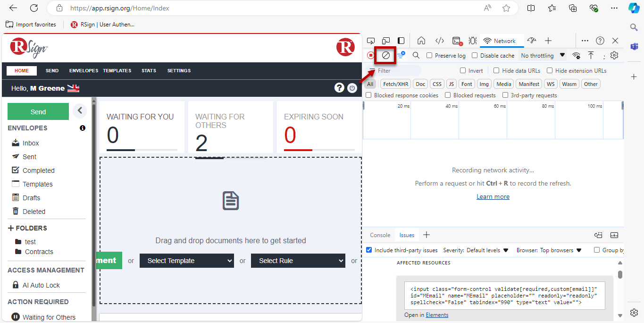Toggle the network filter bar icon
This screenshot has height=323, width=644.
pos(401,55)
